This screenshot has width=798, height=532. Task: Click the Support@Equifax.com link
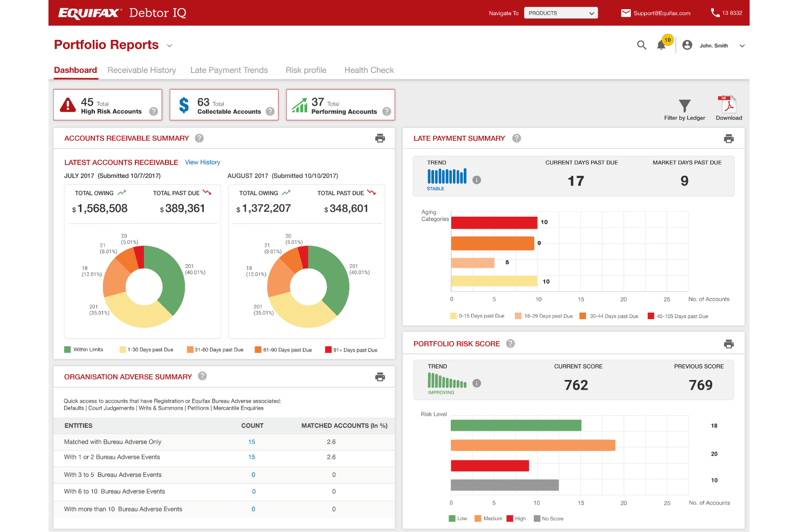point(662,13)
